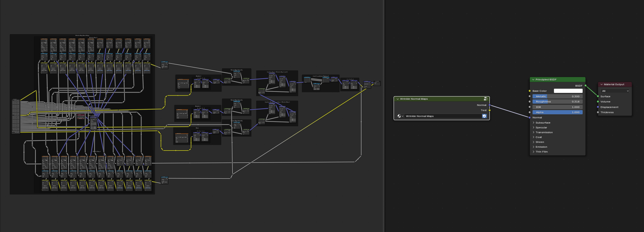
Task: Collapse the Wrinkle Normal Maps node with its header chevron
Action: point(398,99)
